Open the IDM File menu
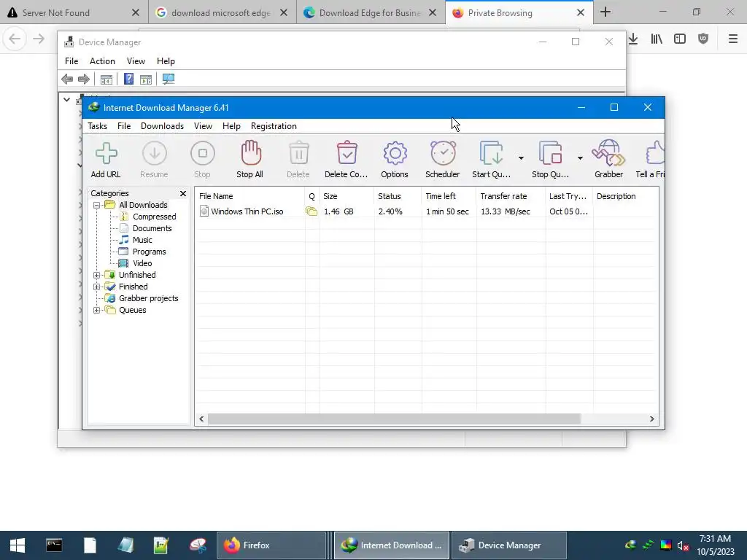Image resolution: width=747 pixels, height=560 pixels. tap(124, 126)
